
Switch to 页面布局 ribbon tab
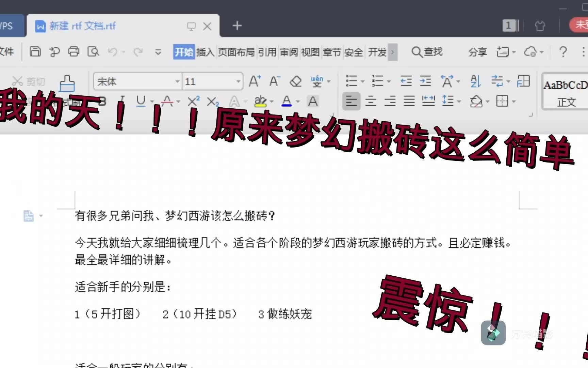[236, 52]
